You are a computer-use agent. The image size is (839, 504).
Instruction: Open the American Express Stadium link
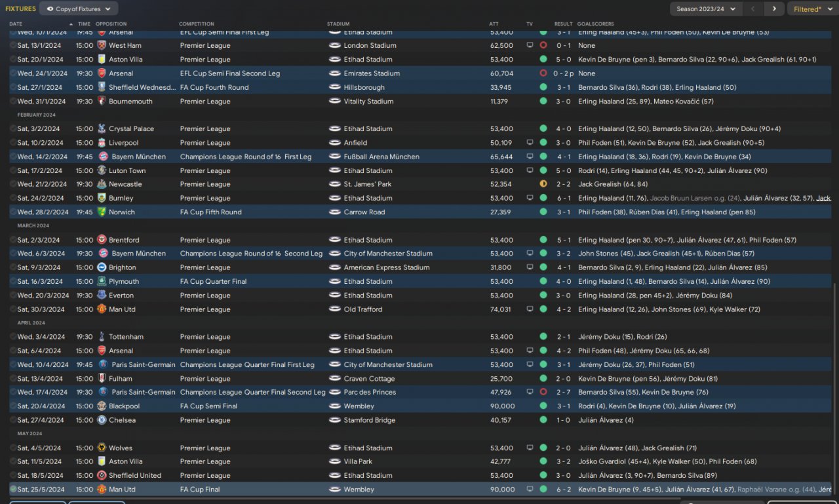[387, 268]
